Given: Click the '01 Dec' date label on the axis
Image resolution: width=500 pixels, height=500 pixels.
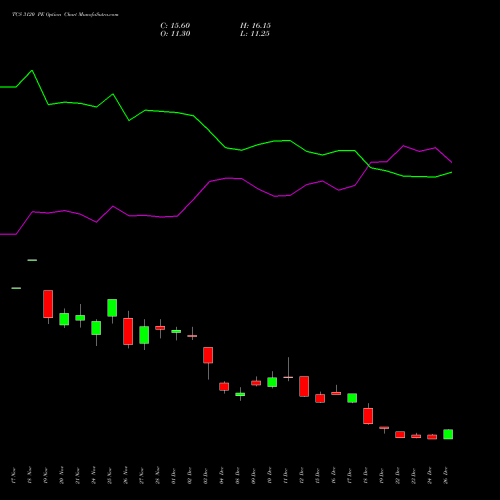Looking at the screenshot, I should (x=174, y=476).
